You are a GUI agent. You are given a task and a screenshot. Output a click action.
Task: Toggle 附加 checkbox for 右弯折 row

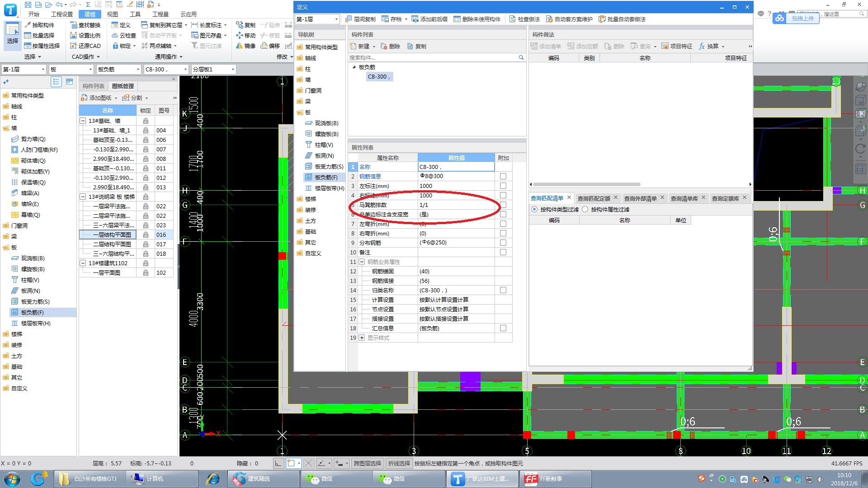[503, 233]
